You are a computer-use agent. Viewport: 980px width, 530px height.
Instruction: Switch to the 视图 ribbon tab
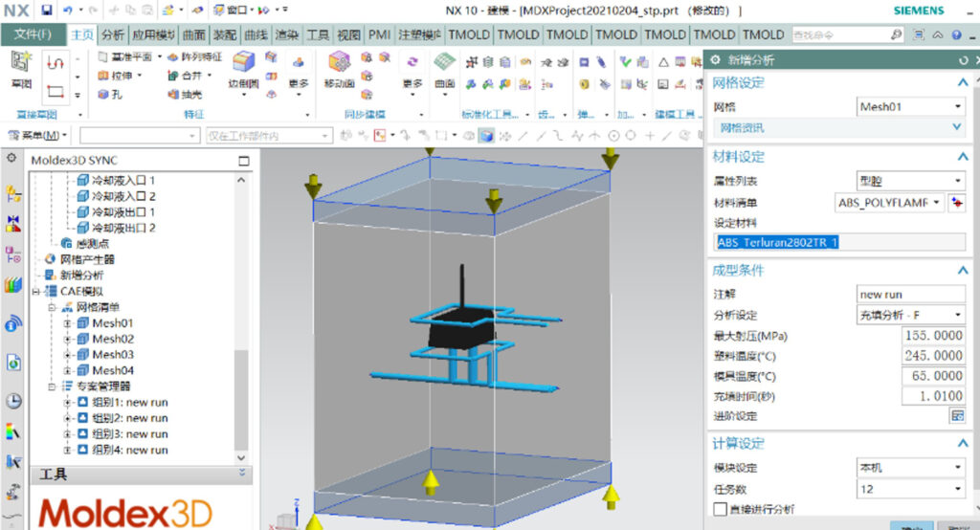tap(348, 35)
